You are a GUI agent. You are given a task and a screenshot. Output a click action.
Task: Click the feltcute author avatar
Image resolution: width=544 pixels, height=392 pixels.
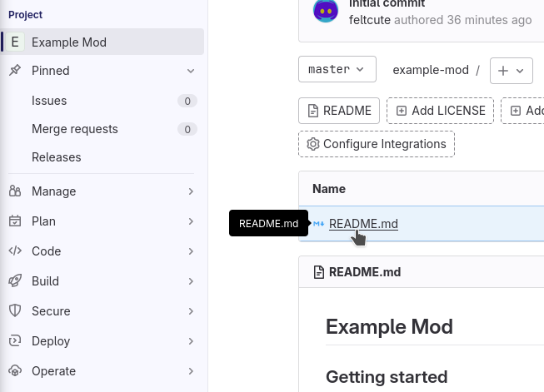(x=326, y=12)
